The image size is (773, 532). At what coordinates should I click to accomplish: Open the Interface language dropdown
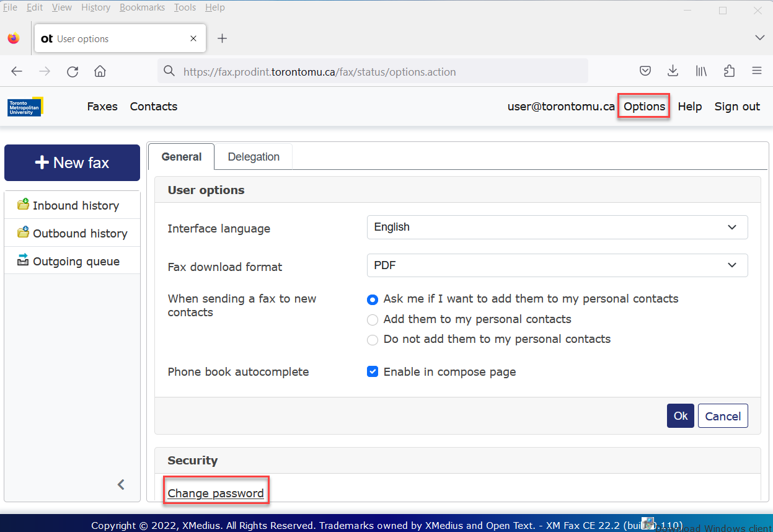click(x=557, y=228)
